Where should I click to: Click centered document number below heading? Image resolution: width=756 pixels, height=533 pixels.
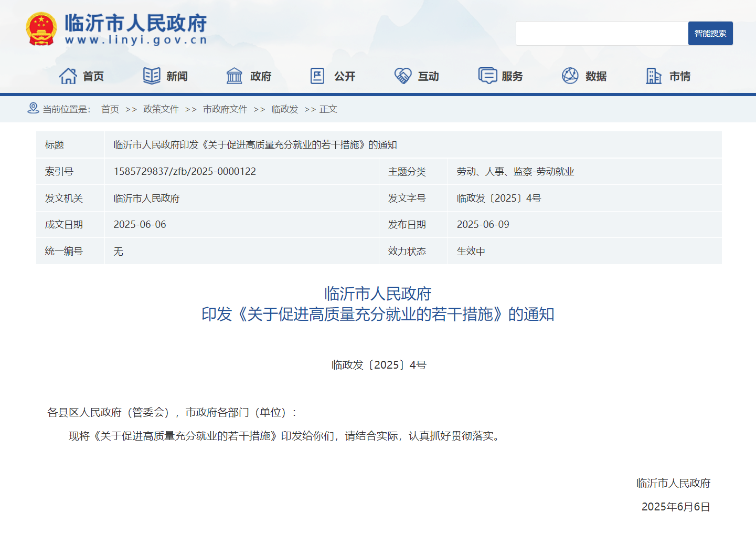point(379,364)
